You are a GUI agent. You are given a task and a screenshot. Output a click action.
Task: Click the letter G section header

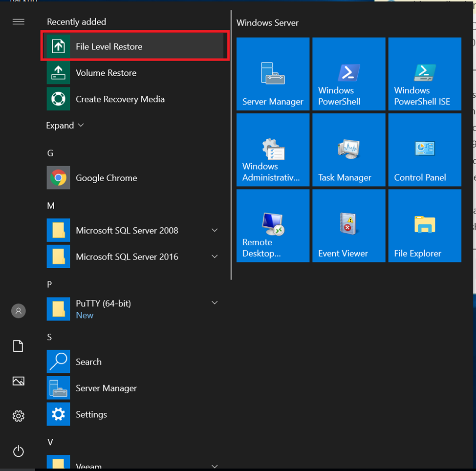pyautogui.click(x=50, y=153)
